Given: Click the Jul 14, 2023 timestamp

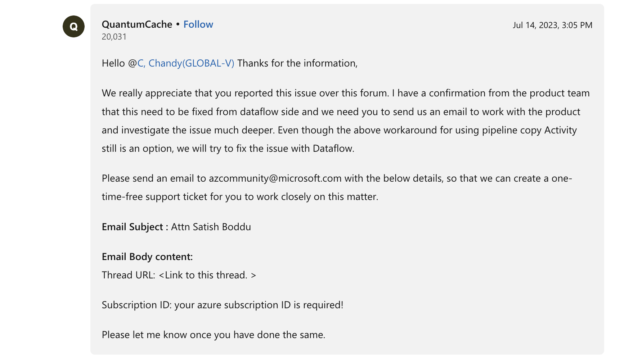Looking at the screenshot, I should (552, 25).
